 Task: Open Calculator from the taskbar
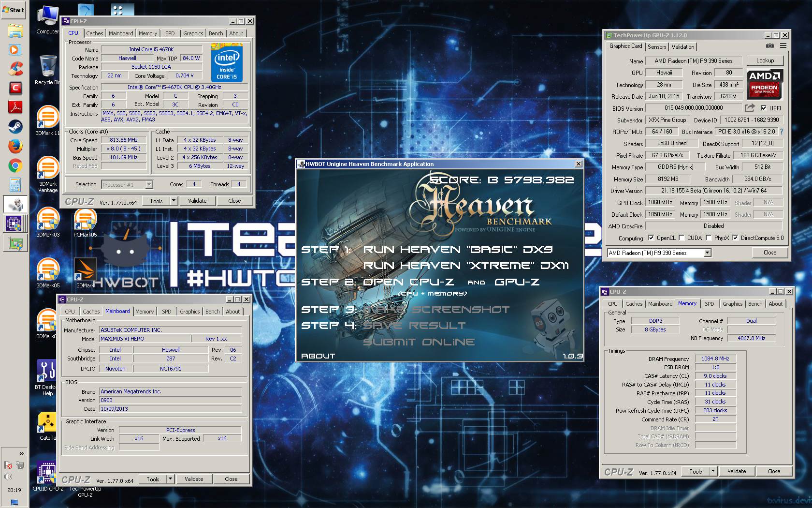pyautogui.click(x=15, y=185)
